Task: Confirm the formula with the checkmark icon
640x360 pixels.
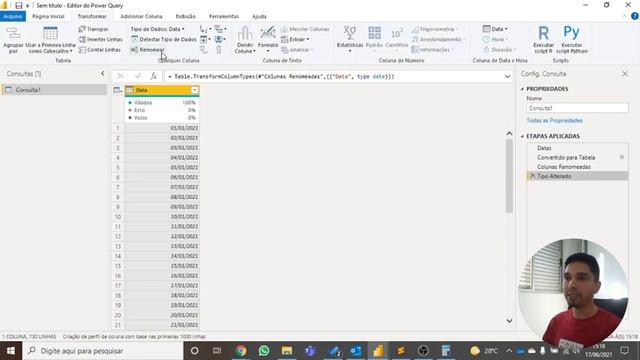Action: [138, 76]
